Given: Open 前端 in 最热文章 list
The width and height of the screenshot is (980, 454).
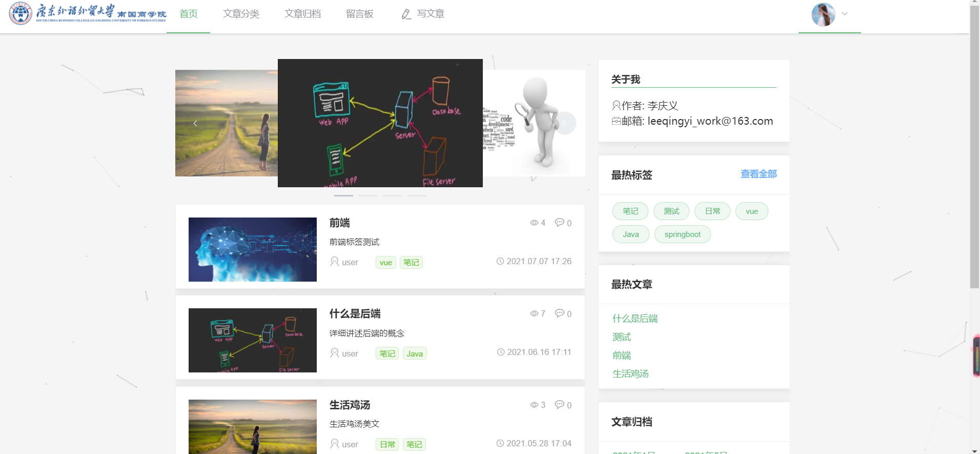Looking at the screenshot, I should tap(622, 356).
